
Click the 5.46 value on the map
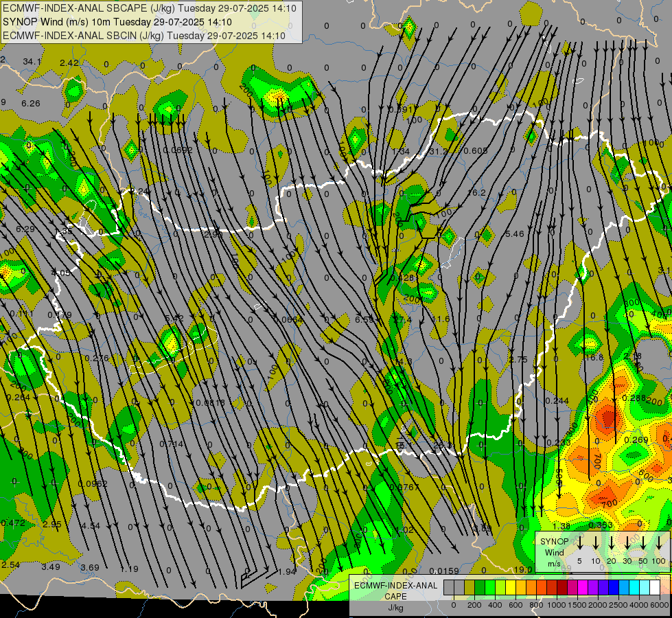(x=515, y=233)
